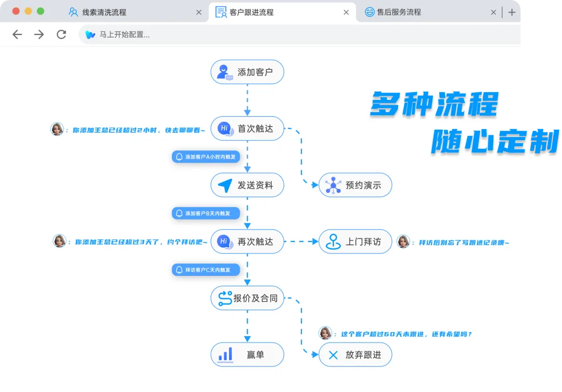The image size is (562, 392).
Task: Click the 预约演示 network icon
Action: [x=333, y=185]
